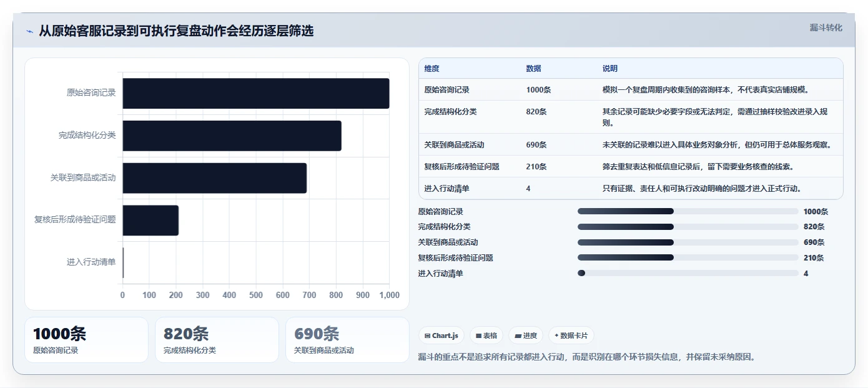
Task: Click the 数据 column header
Action: pos(533,69)
